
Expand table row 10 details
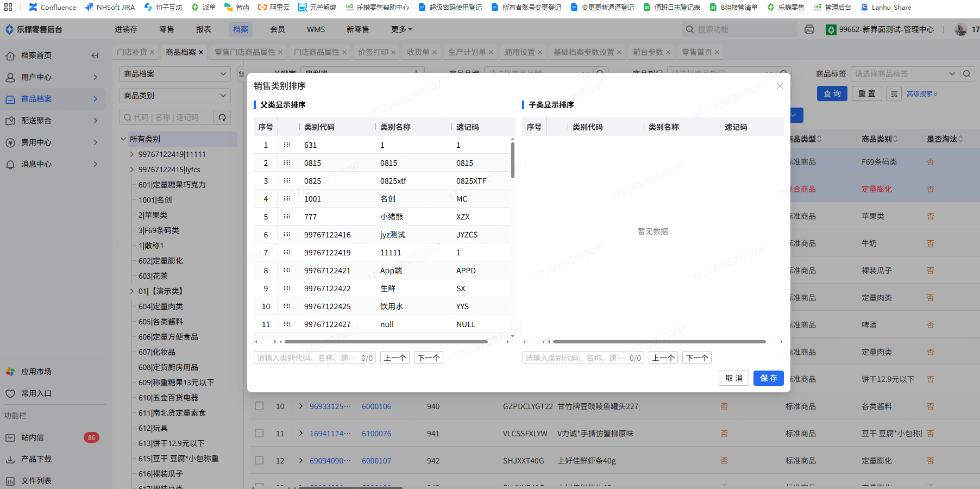pos(301,406)
